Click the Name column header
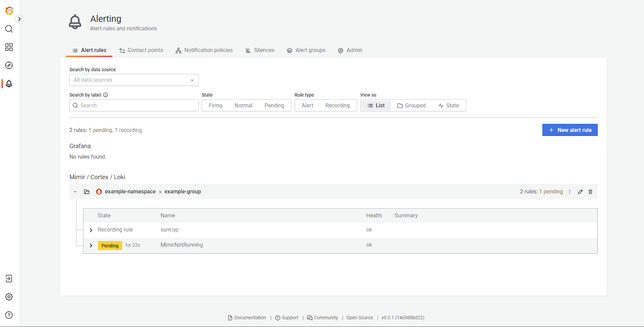Screen dimensions: 644x327 tap(168, 216)
